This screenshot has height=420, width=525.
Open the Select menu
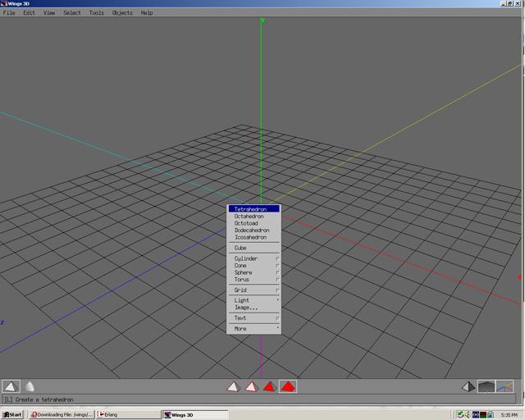tap(72, 13)
